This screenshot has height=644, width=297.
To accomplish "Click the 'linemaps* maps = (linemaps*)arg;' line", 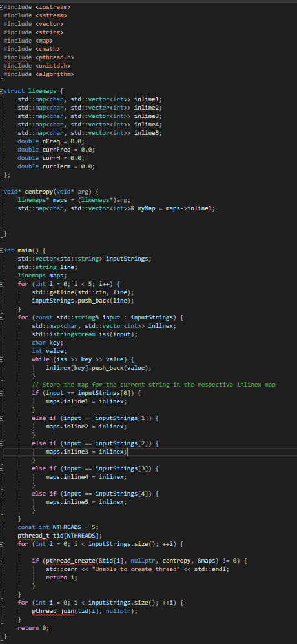I will [74, 200].
